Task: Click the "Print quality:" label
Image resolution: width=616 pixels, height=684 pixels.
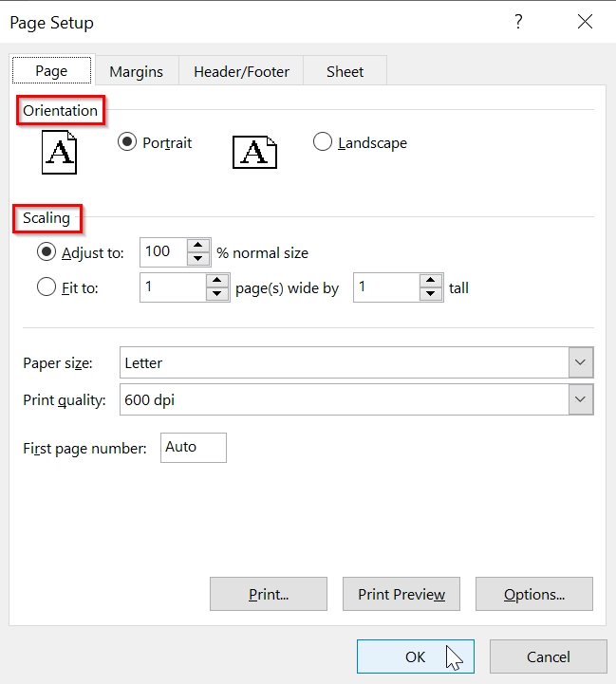Action: (65, 400)
